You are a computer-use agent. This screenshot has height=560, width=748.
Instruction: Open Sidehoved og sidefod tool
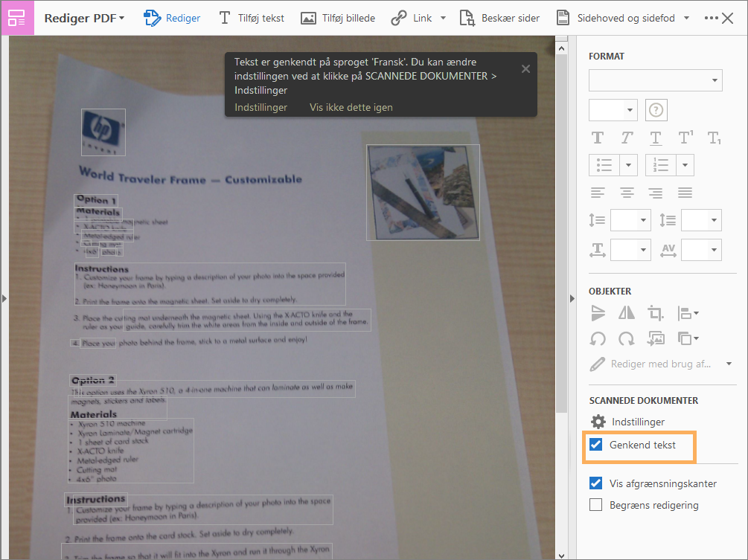click(616, 18)
